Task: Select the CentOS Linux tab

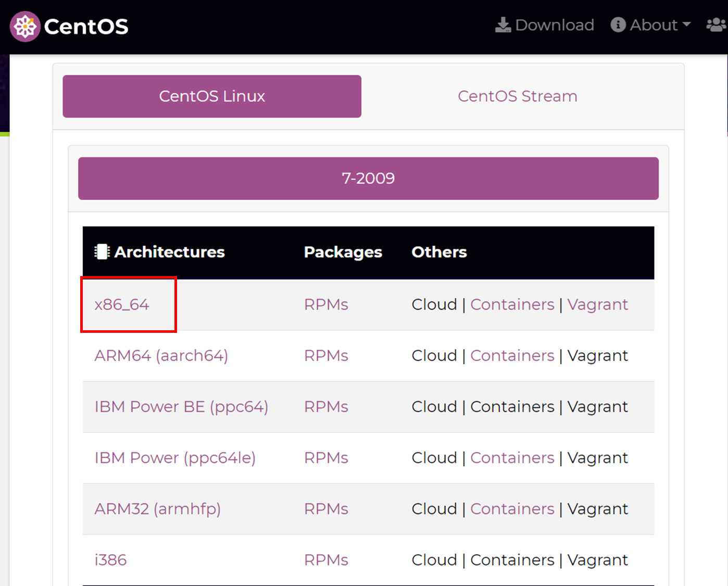Action: point(212,96)
